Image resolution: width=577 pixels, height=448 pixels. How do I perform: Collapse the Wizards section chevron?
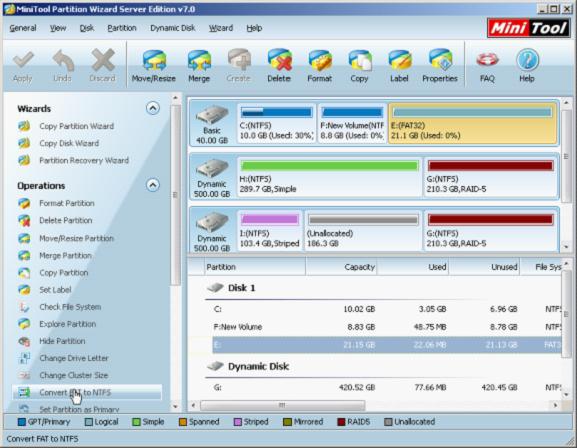153,108
